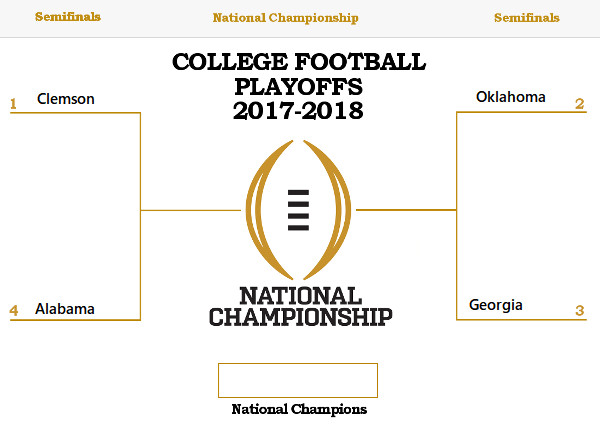Viewport: 600px width, 432px height.
Task: Click seed number 1 beside Clemson
Action: (x=13, y=104)
